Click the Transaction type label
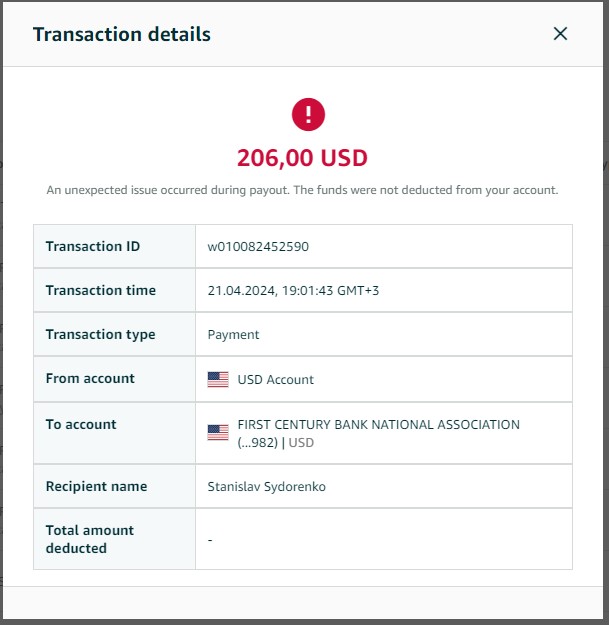Screen dimensions: 609x625 [100, 334]
